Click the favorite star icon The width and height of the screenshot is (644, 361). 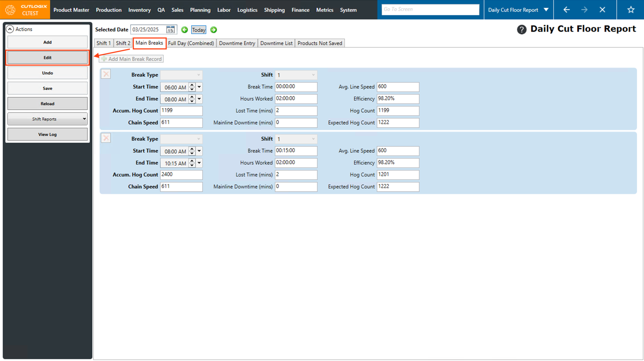[x=630, y=10]
